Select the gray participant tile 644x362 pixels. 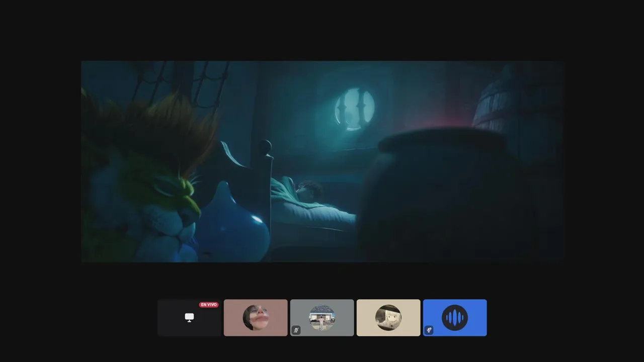(x=322, y=318)
